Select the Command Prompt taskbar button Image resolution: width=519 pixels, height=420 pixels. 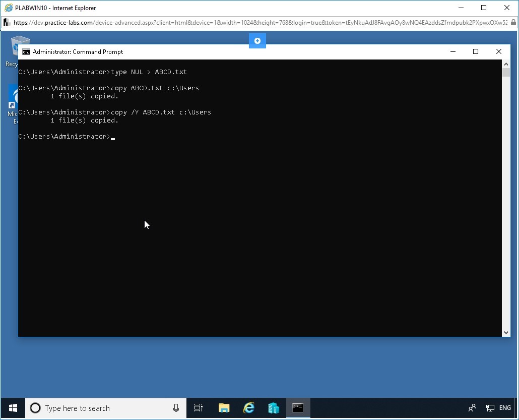(298, 408)
